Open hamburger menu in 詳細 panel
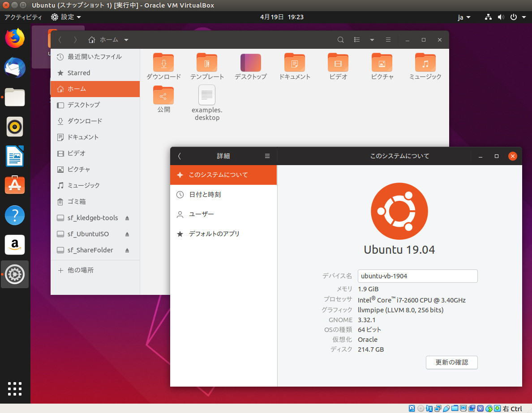 267,156
